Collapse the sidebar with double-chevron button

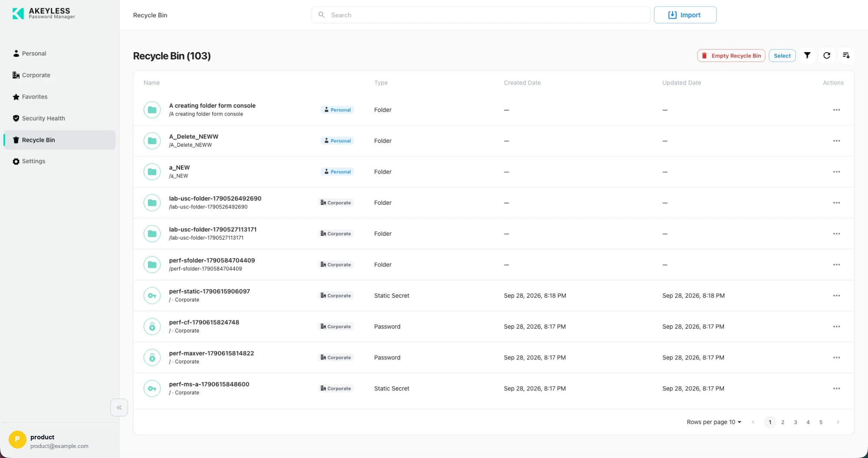119,408
